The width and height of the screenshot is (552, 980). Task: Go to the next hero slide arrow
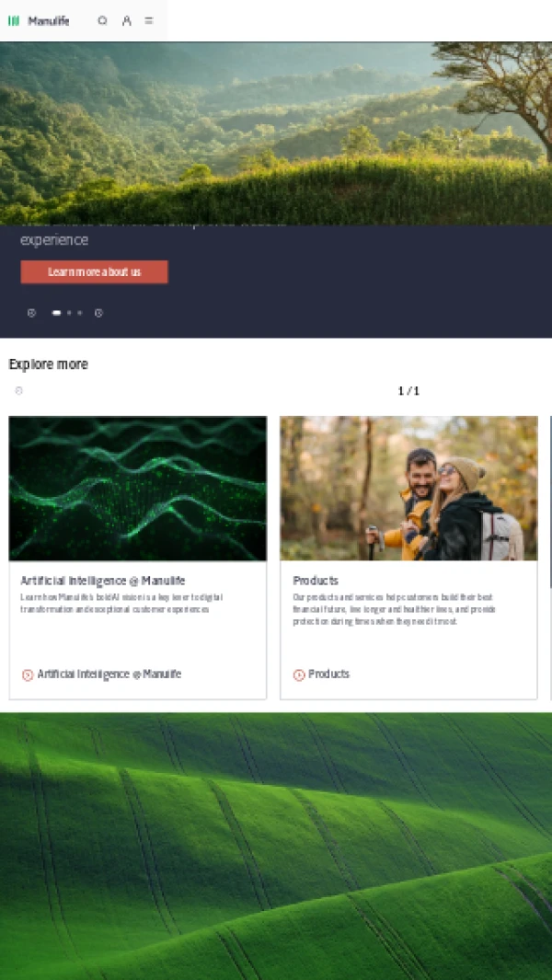click(x=98, y=313)
